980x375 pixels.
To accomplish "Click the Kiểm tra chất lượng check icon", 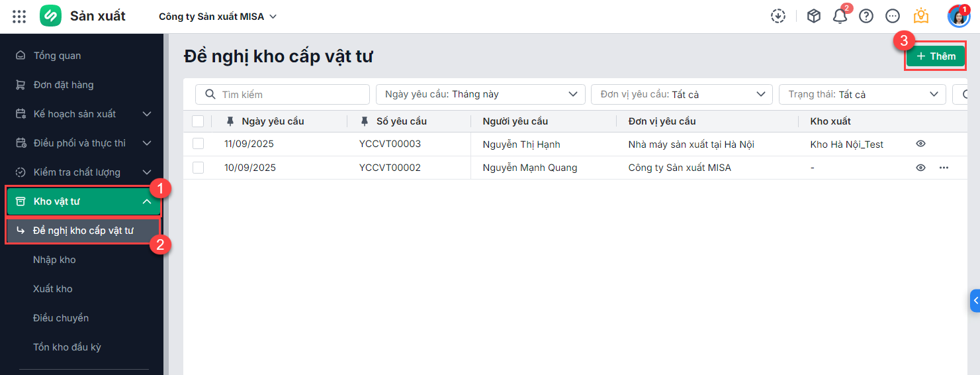I will 21,172.
